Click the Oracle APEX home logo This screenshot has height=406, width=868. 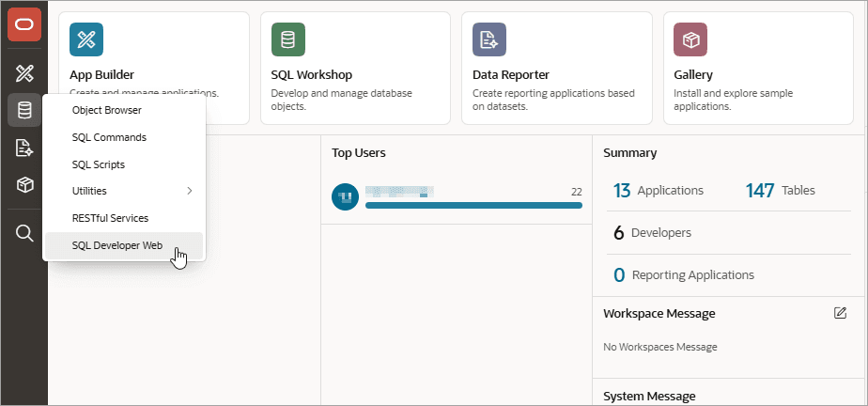click(x=24, y=24)
